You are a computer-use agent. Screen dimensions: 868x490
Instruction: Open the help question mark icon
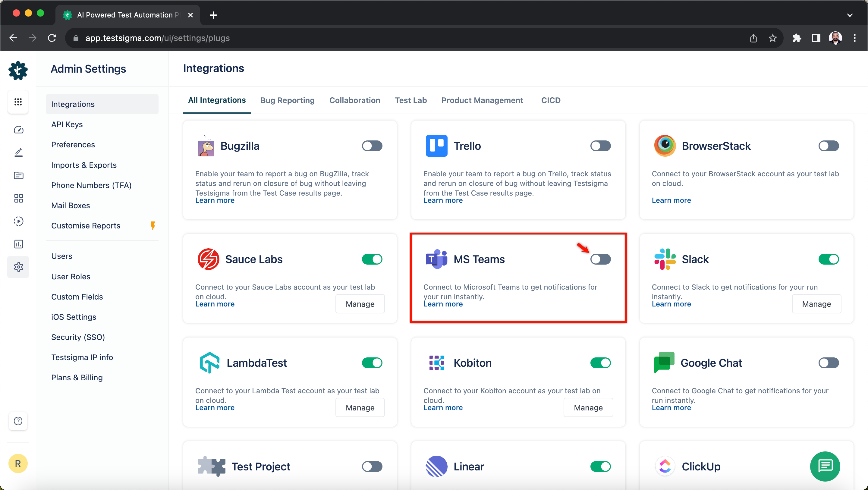click(x=18, y=421)
